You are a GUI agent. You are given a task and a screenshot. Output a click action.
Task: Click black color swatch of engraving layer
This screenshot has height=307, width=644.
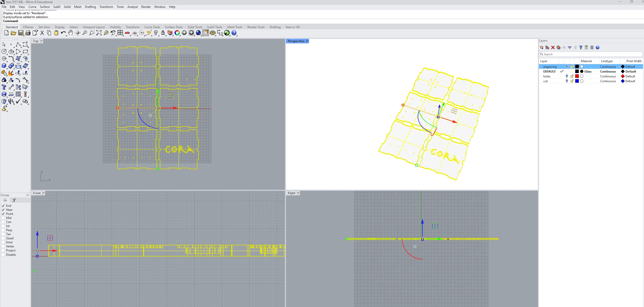577,67
